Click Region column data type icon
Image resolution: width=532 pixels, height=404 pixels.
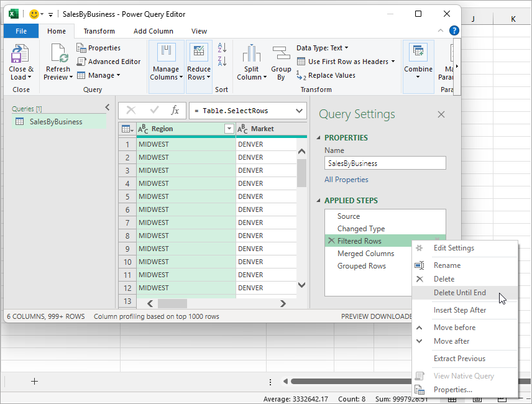(143, 129)
